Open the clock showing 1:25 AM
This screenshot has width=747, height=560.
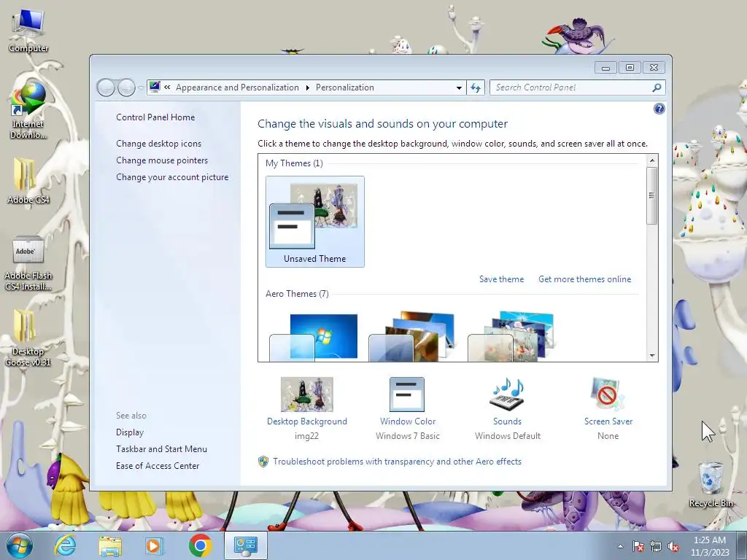pyautogui.click(x=710, y=545)
